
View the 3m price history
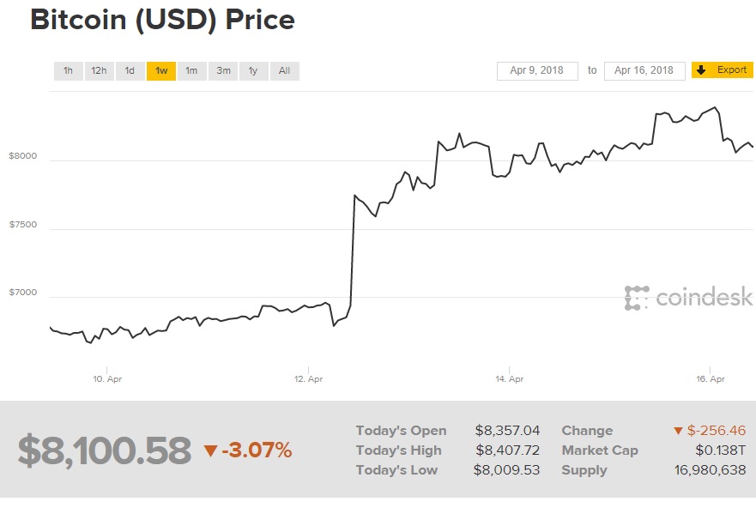[223, 70]
